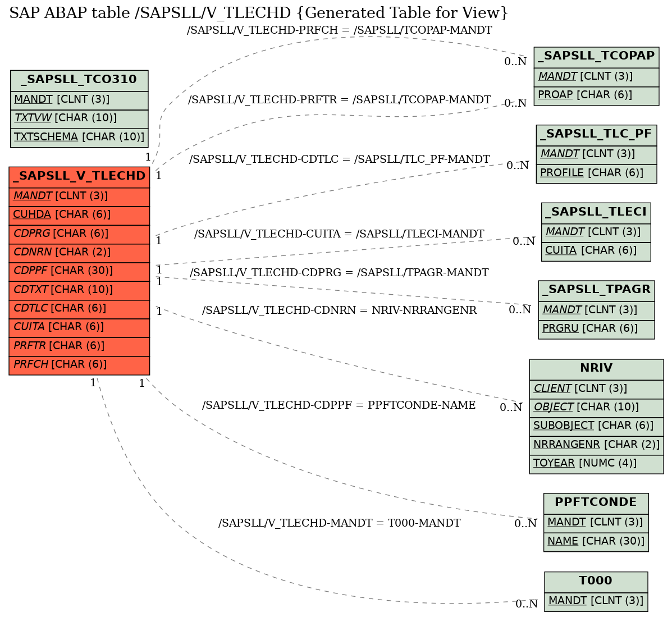Click the CDPPF = PPFTCONDE-NAME relation label
The image size is (672, 617).
339,405
